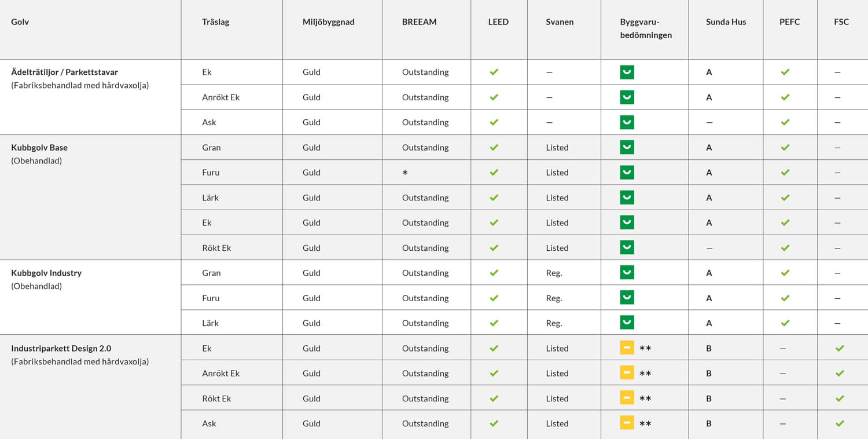Click yellow Byggvarubedömningen icon for Industriparkett Anrökt Ek

point(627,373)
